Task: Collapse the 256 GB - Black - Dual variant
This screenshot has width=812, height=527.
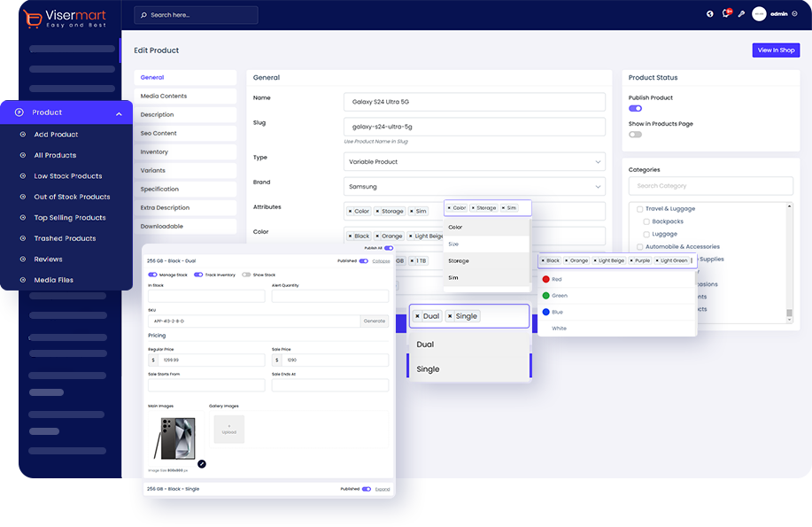Action: click(381, 261)
